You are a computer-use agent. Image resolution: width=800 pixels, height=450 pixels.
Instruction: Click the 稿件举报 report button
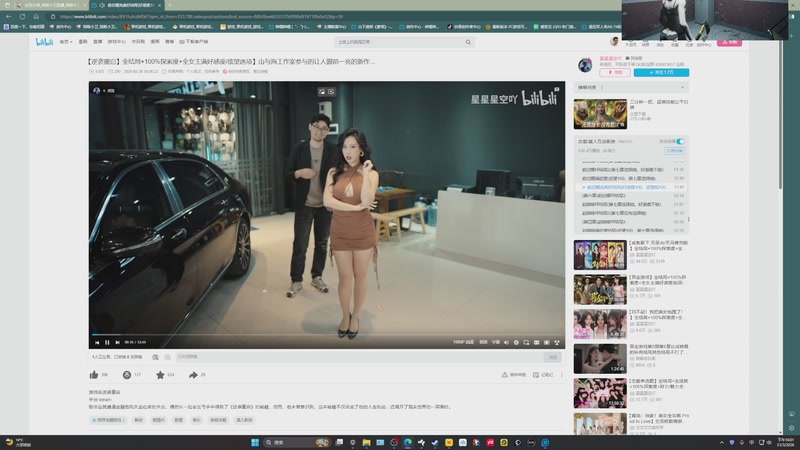click(514, 375)
